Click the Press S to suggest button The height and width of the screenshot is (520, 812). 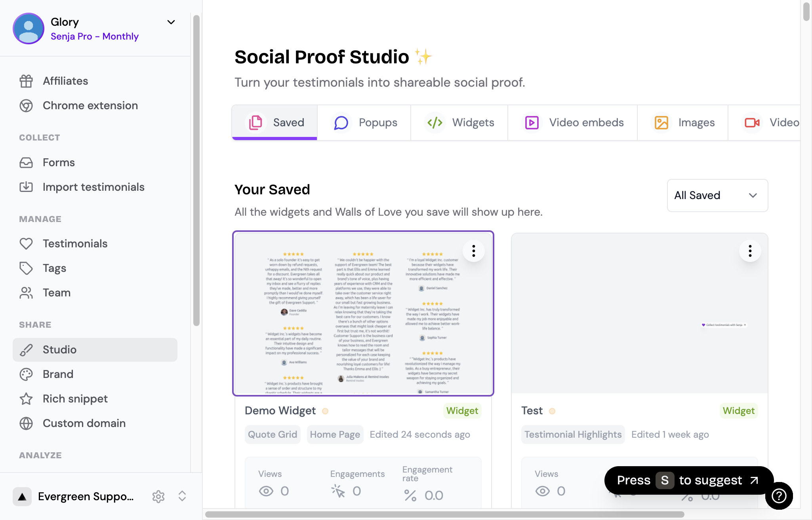coord(689,480)
